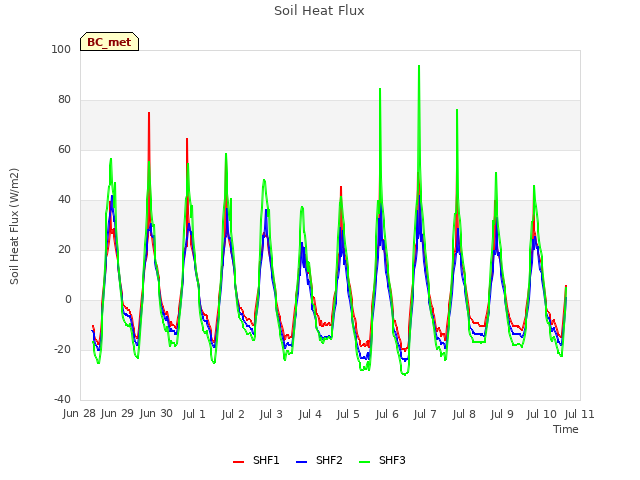Click the BC_met annotation label
Screen dimensions: 640x480
[109, 42]
